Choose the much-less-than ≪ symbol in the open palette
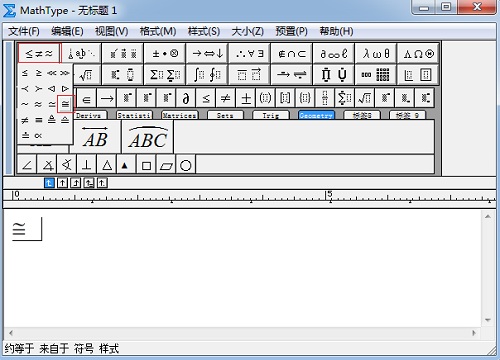500x360 pixels. (52, 73)
